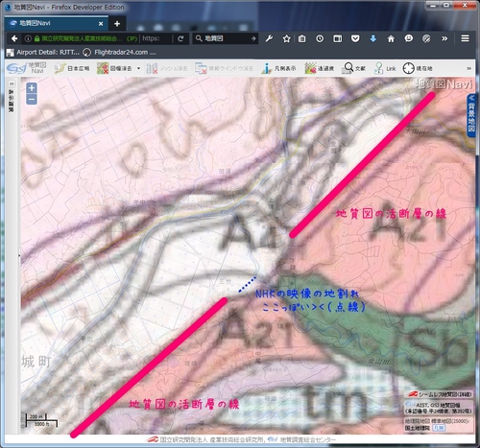Viewport: 480px width, 448px height.
Task: Click the search go arrow
Action: tap(253, 38)
